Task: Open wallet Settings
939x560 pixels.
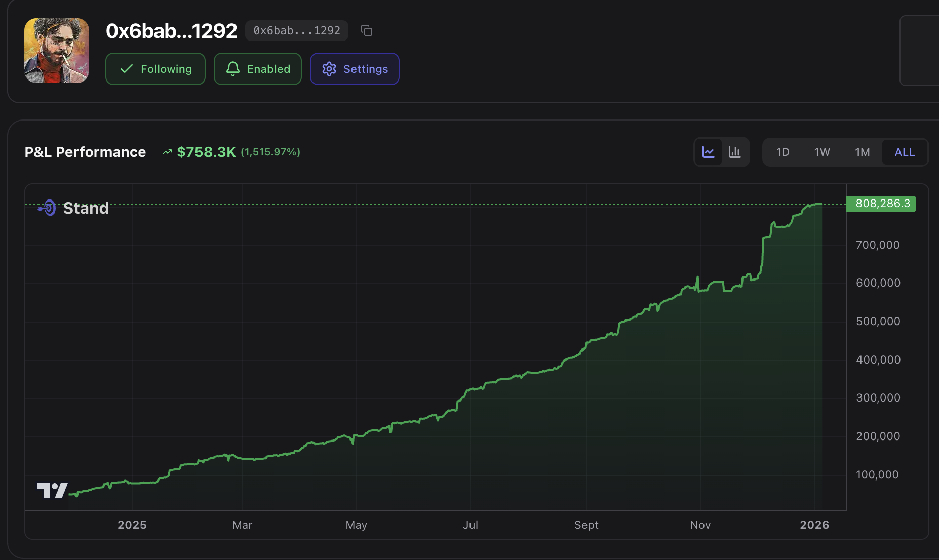Action: [x=355, y=69]
